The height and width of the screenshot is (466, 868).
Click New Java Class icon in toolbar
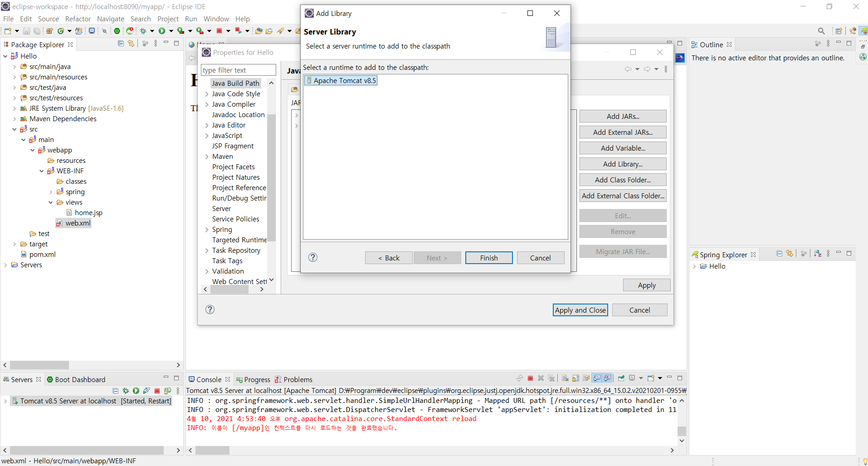click(60, 31)
